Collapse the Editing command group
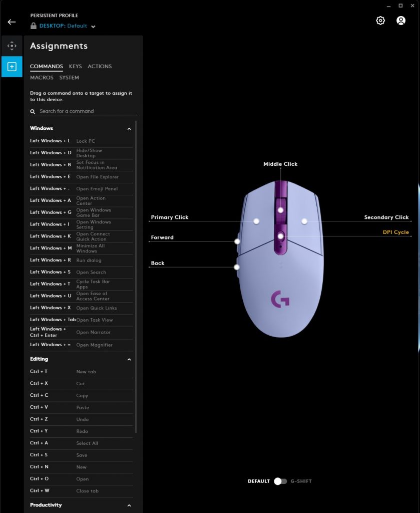420x513 pixels. pyautogui.click(x=129, y=360)
